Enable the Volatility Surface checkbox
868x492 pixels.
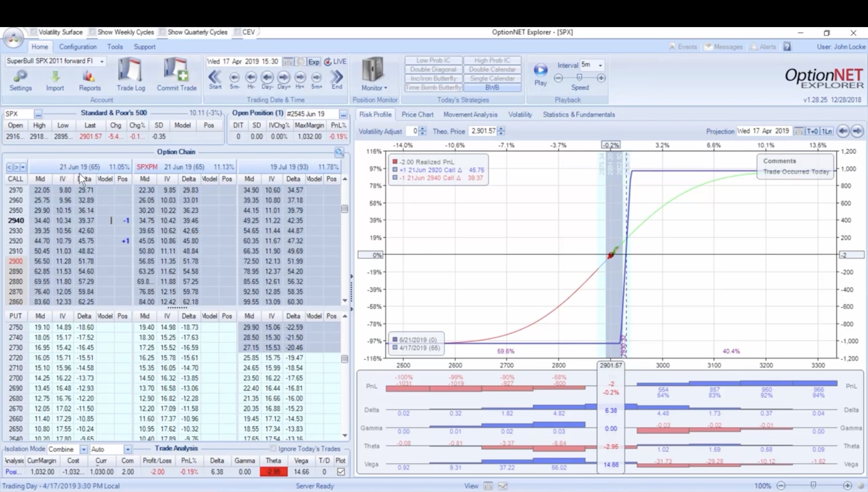33,32
